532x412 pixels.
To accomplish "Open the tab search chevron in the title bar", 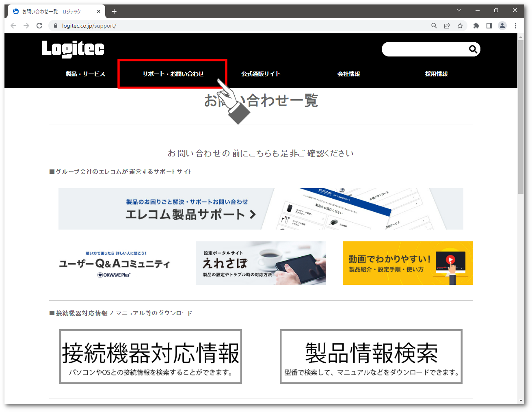I will coord(459,10).
